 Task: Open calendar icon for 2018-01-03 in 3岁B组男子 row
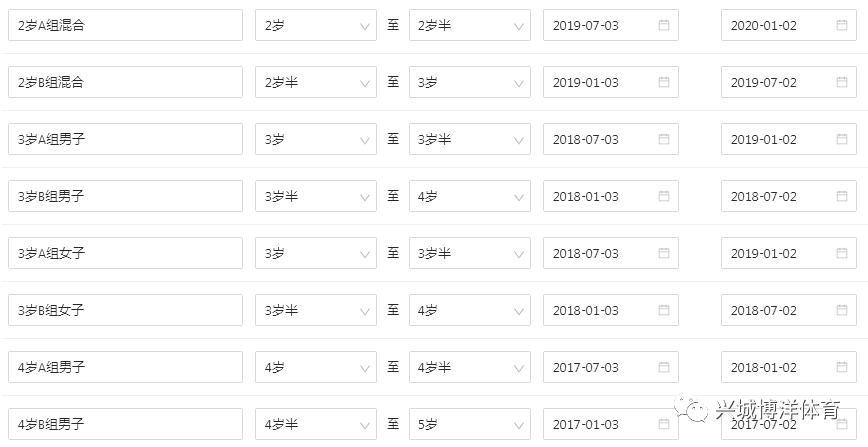click(664, 196)
